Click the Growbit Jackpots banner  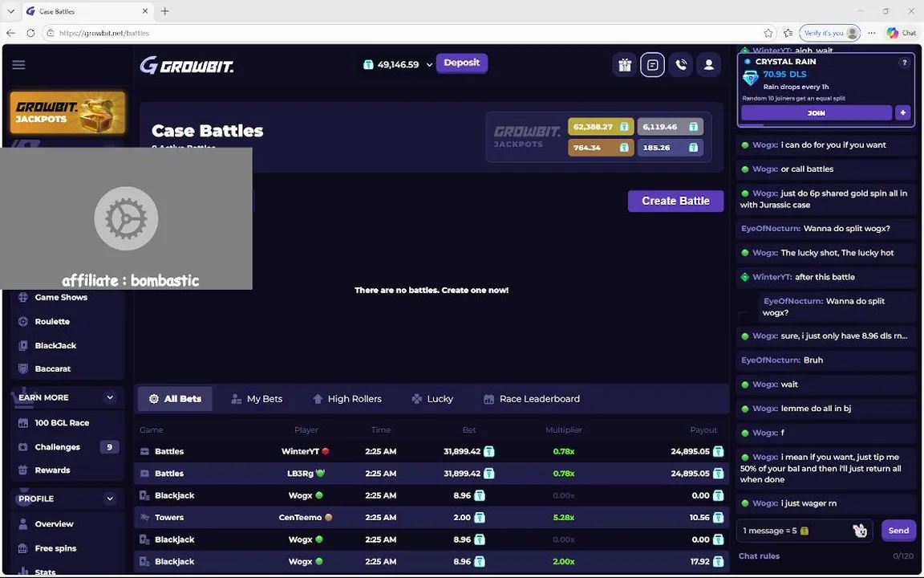67,112
